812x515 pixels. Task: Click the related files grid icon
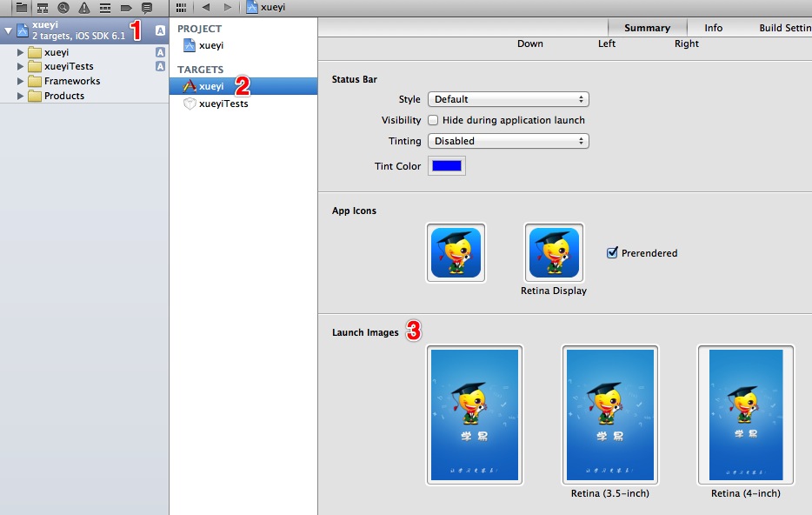tap(181, 7)
